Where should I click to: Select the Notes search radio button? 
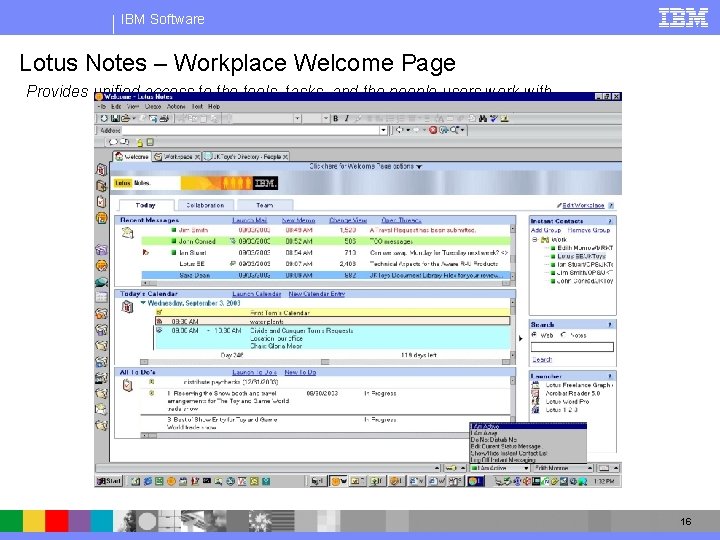pos(563,335)
